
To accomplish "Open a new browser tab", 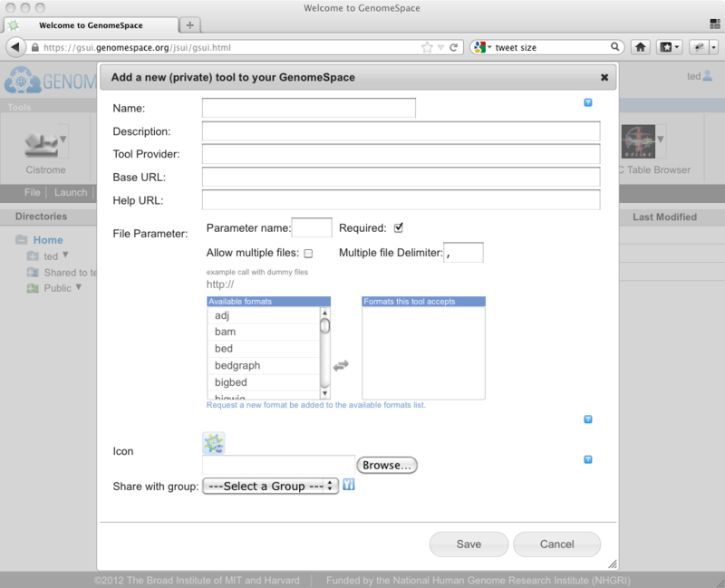I will (x=189, y=25).
